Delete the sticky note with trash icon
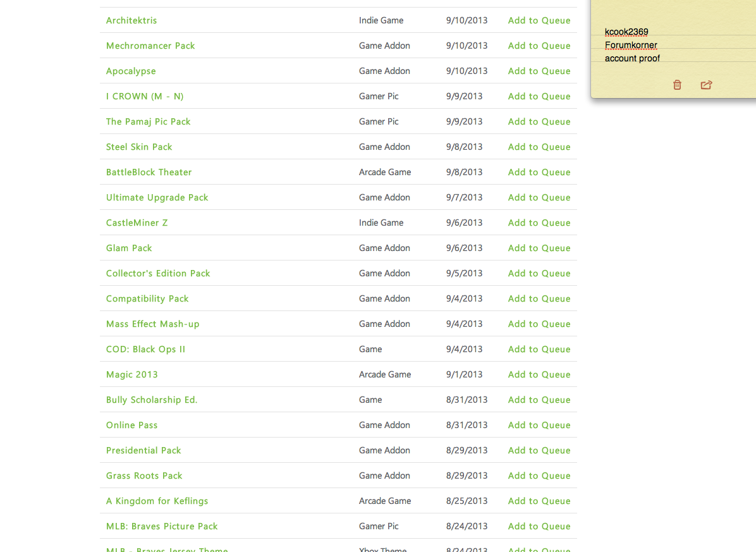Viewport: 756px width, 552px height. 677,85
